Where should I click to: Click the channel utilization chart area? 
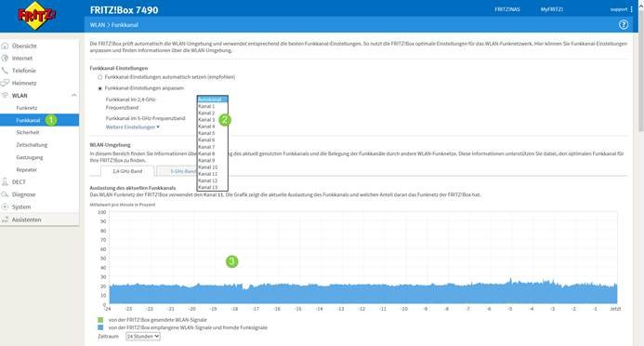pyautogui.click(x=363, y=258)
